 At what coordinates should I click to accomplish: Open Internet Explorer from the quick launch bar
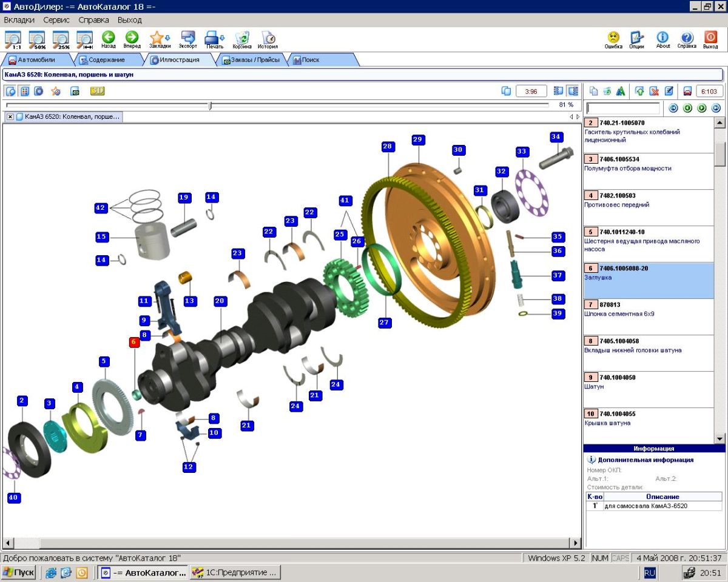[x=51, y=572]
